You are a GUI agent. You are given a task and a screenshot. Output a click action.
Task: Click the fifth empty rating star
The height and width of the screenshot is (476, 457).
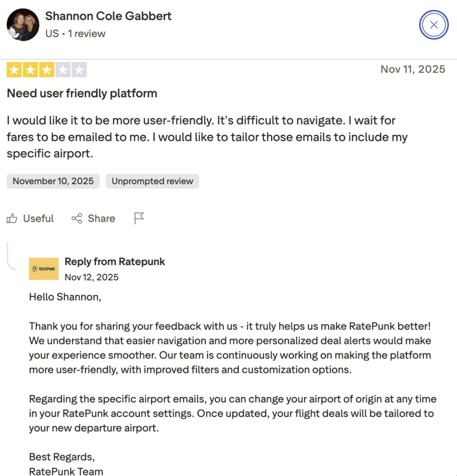tap(79, 70)
